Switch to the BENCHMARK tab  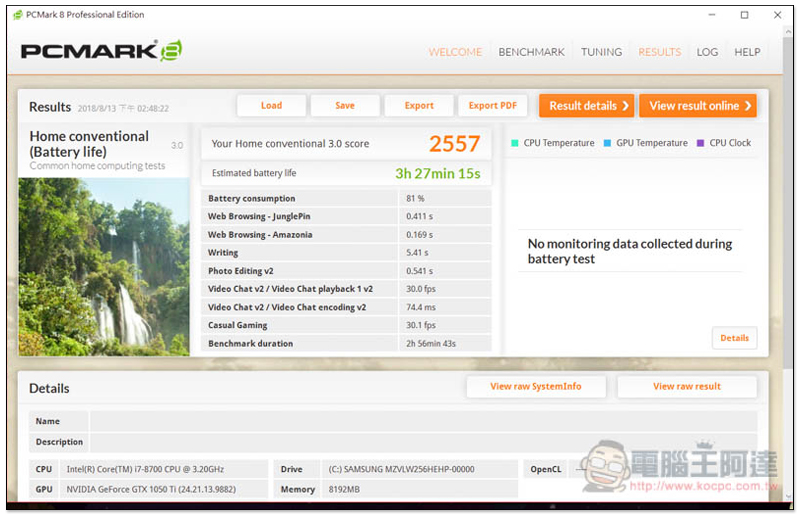click(x=531, y=52)
